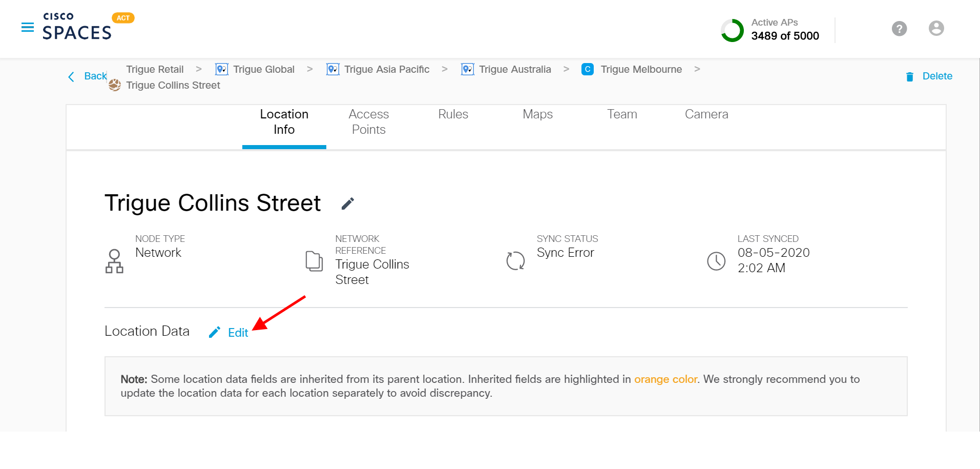Click the Network Reference value text

point(372,272)
